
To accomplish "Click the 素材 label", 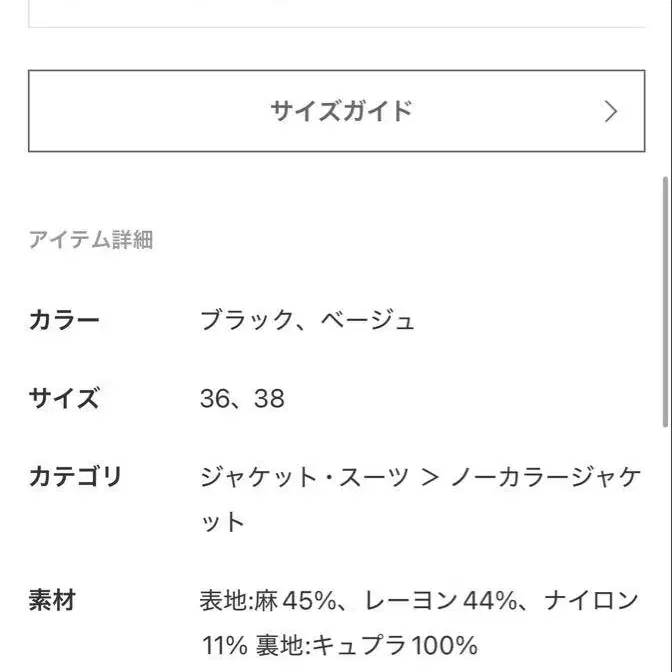I will (x=52, y=601).
